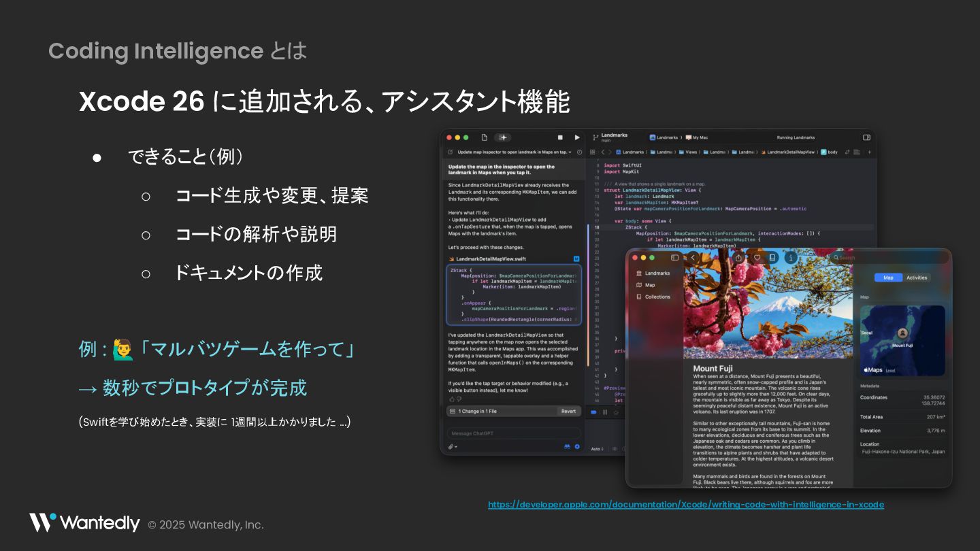Image resolution: width=980 pixels, height=551 pixels.
Task: Click the Mount Fuji pin on map
Action: coord(902,333)
